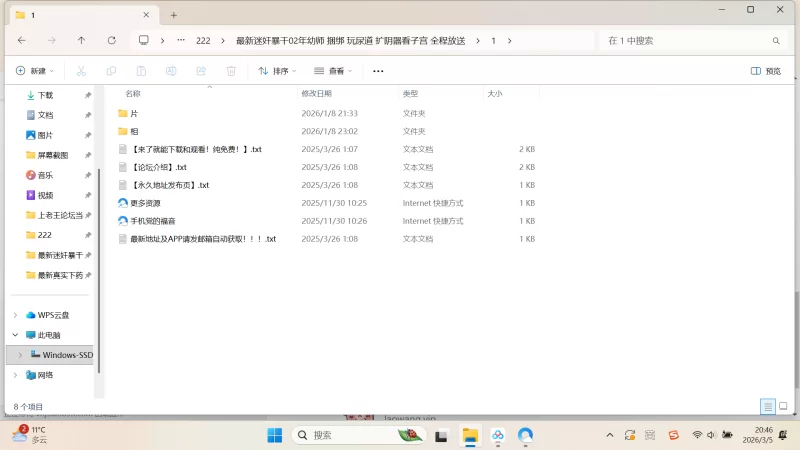Switch to details view in the status bar
The height and width of the screenshot is (450, 800).
(x=767, y=407)
